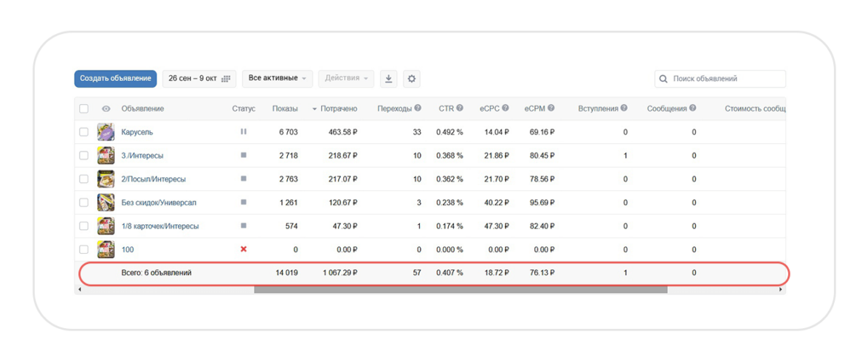Expand the Действия dropdown
The image size is (868, 357).
346,79
